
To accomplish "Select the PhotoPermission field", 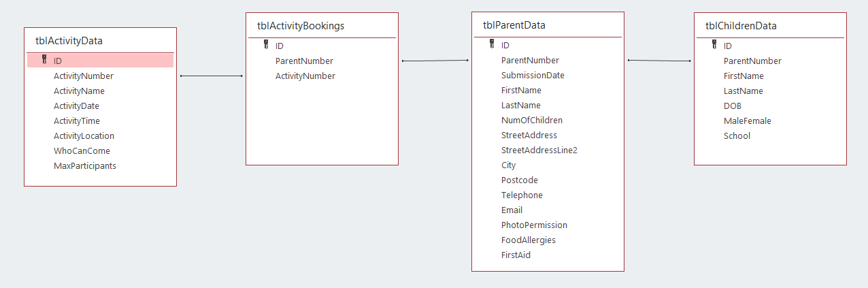I will (x=534, y=225).
